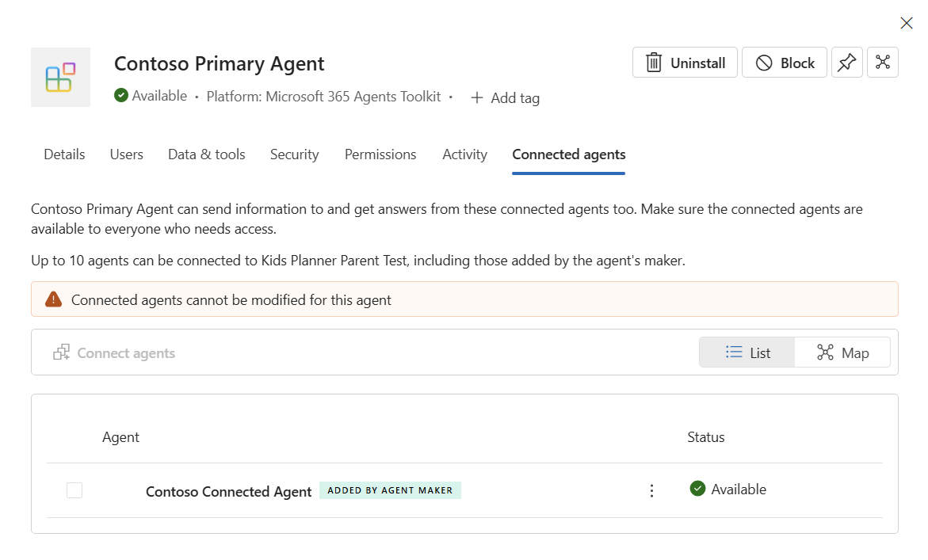Click the Uninstall button
The height and width of the screenshot is (560, 928).
(x=685, y=63)
